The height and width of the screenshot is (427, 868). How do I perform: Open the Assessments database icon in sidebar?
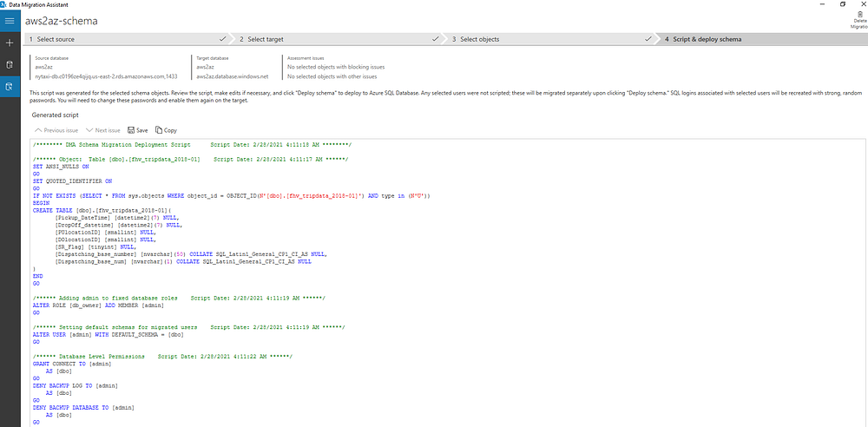tap(10, 65)
